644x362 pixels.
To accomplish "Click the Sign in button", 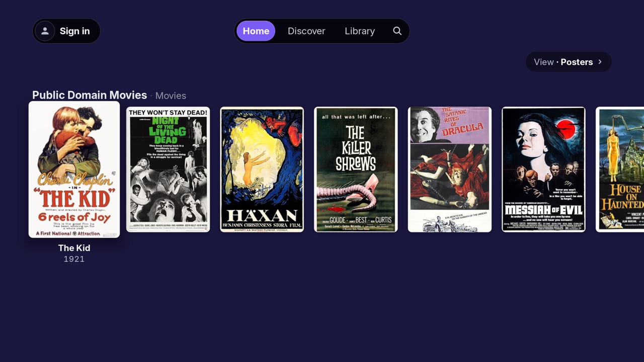I will click(x=66, y=31).
